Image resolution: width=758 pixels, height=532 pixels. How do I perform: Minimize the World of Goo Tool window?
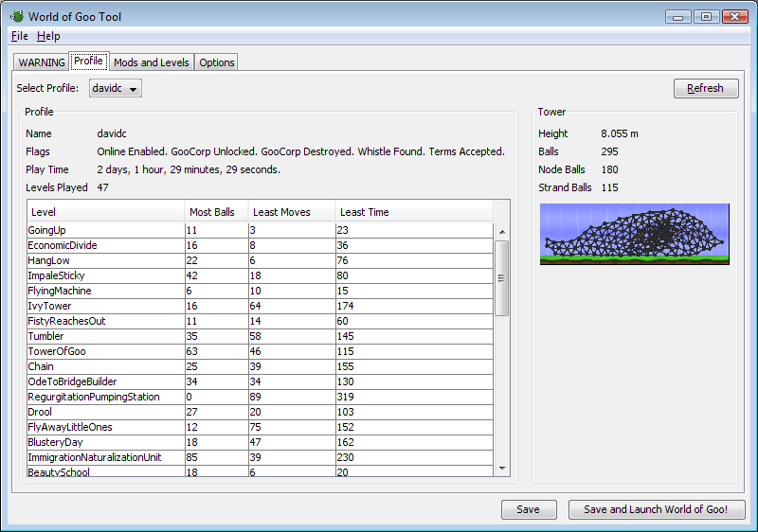point(677,17)
